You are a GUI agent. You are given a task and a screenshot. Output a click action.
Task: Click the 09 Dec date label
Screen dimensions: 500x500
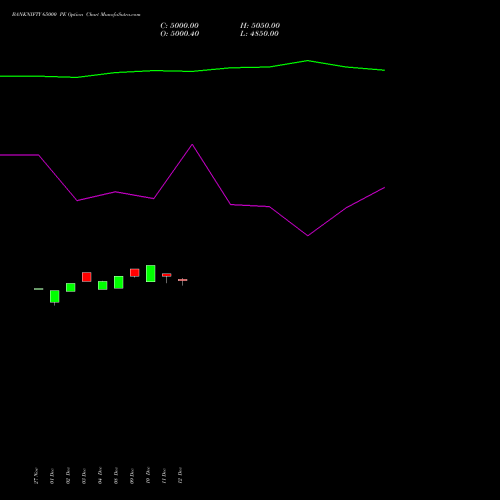(132, 476)
